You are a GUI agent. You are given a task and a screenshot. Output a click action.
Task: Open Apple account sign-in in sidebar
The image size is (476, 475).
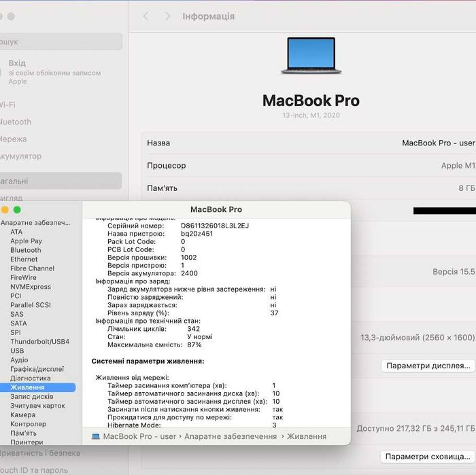pos(54,72)
